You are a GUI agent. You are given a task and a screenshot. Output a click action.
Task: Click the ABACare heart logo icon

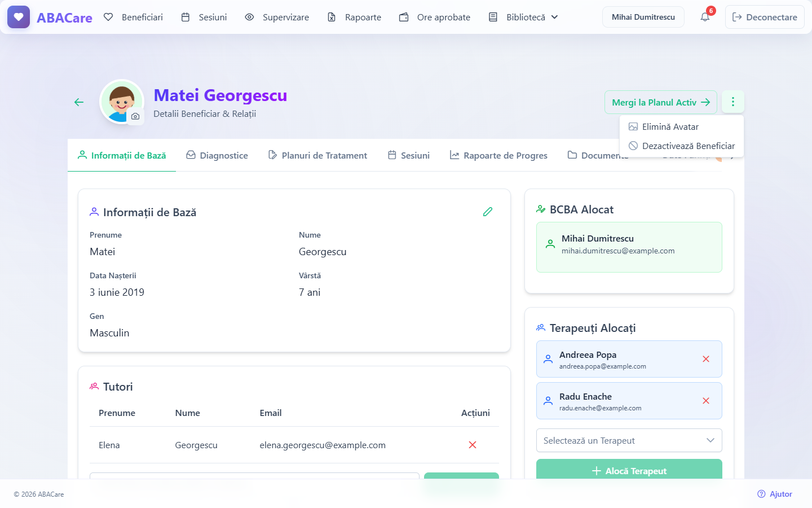point(19,17)
